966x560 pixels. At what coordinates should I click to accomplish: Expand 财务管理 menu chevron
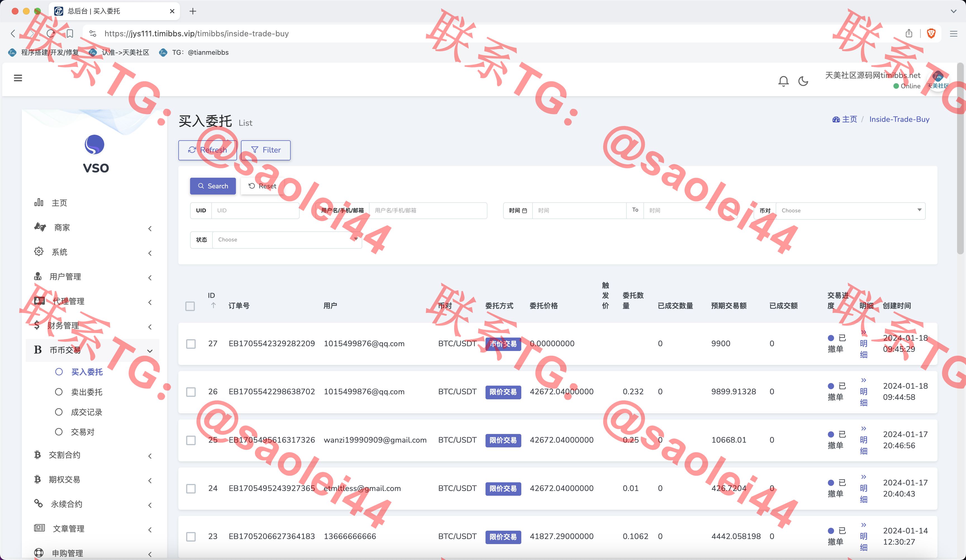click(150, 327)
